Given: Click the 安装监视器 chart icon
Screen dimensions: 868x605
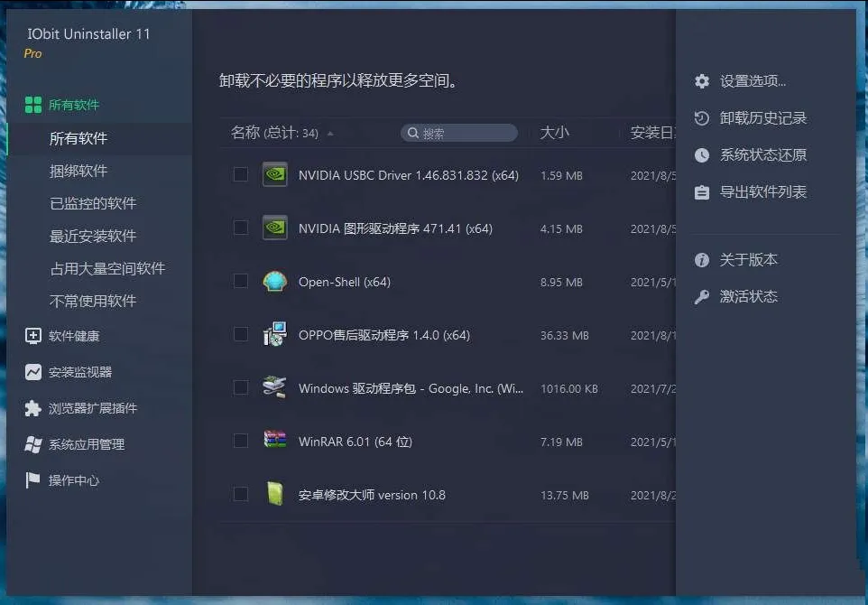Looking at the screenshot, I should coord(33,372).
